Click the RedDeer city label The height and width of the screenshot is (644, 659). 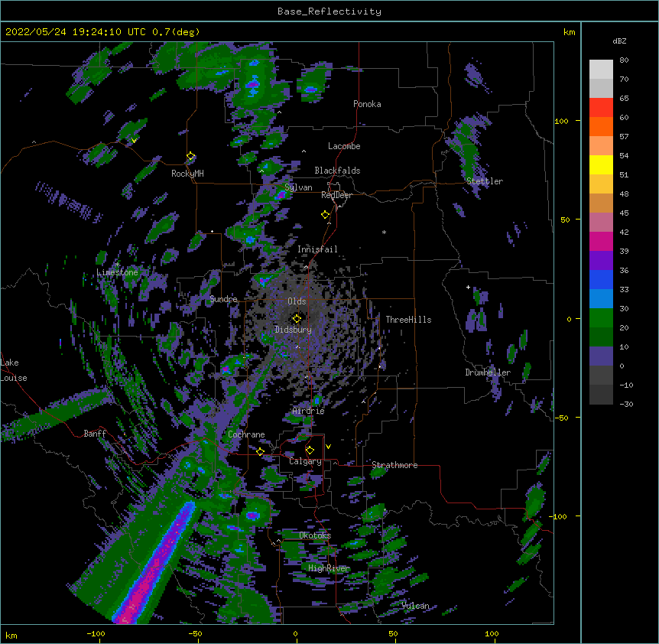point(336,195)
